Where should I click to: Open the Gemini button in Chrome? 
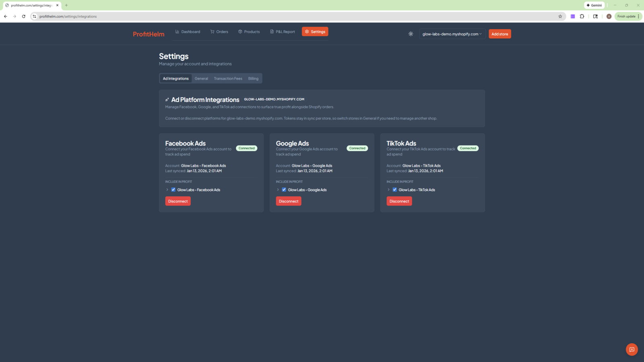tap(594, 5)
